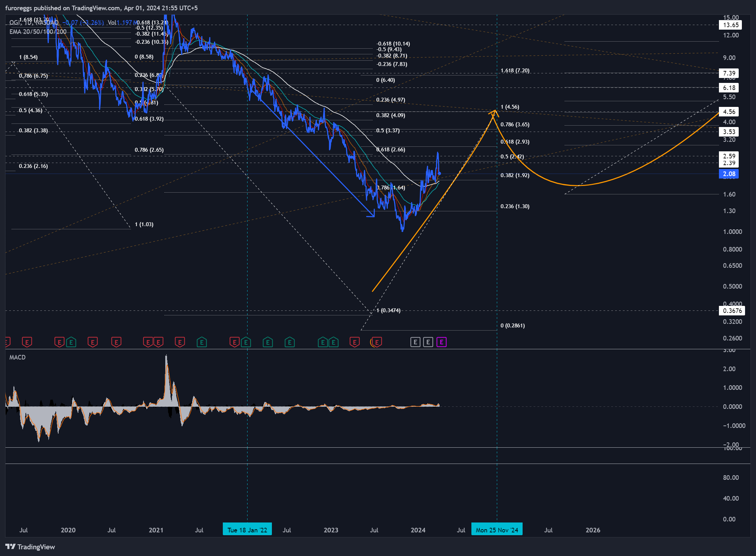The image size is (756, 556).
Task: Click the blue 2.08 current price label
Action: coord(729,174)
